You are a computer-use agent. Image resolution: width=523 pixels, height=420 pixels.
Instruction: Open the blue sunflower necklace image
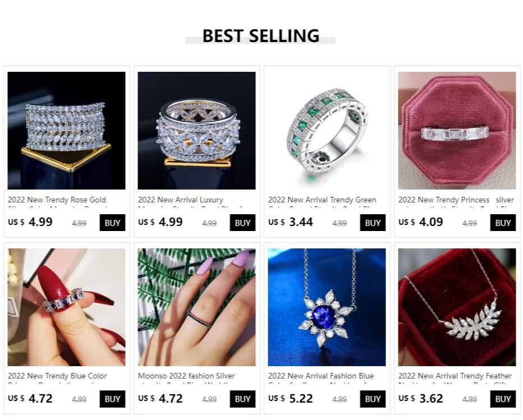point(327,307)
